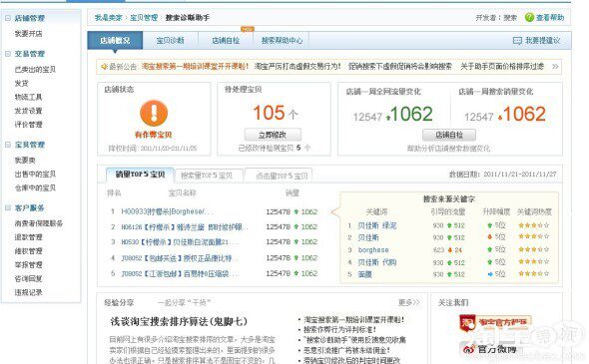The width and height of the screenshot is (589, 364).
Task: Open article 浅谈淘宝搜索排序算法（鬼脚七）
Action: click(179, 321)
